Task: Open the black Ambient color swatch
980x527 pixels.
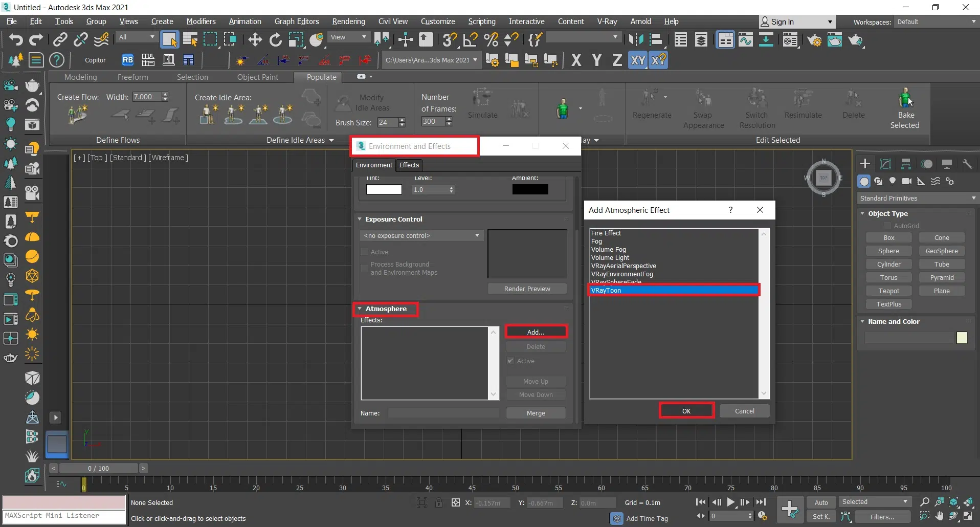Action: 530,189
